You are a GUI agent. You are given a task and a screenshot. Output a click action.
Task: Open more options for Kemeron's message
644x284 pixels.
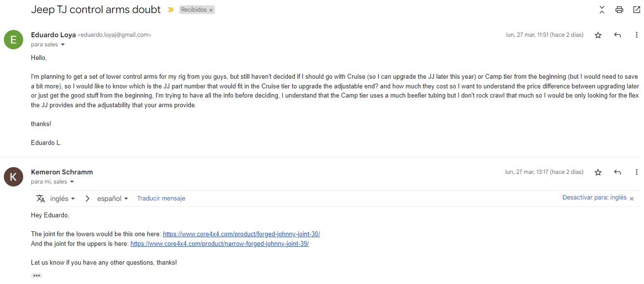pyautogui.click(x=637, y=172)
